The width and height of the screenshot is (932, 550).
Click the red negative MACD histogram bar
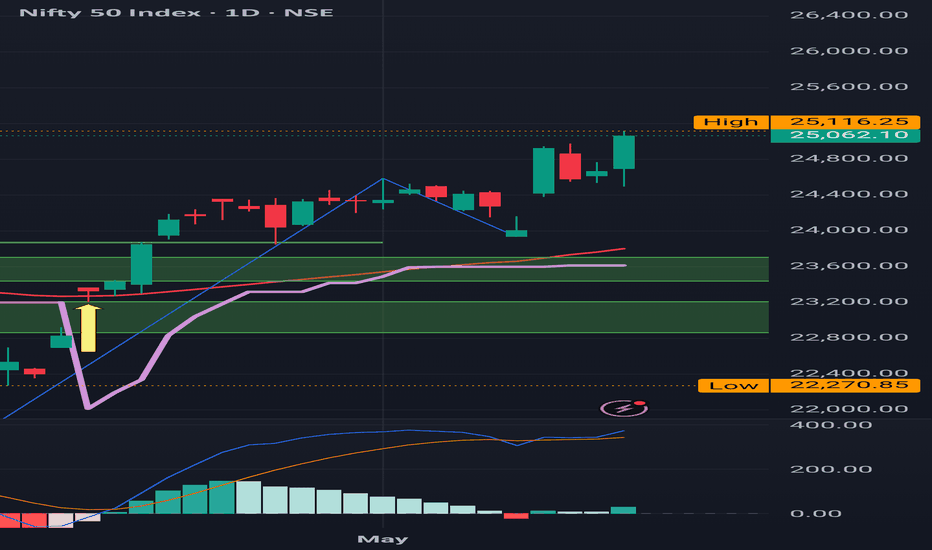(516, 516)
